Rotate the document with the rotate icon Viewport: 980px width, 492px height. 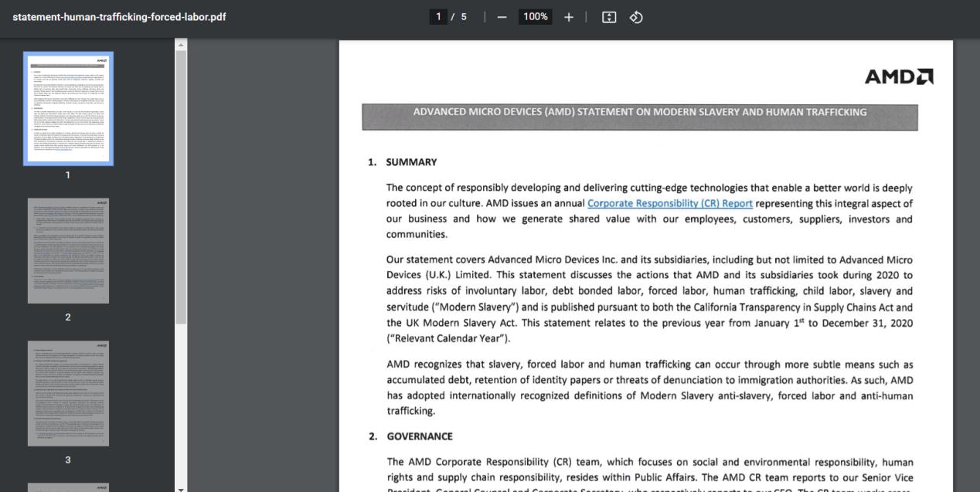[637, 17]
